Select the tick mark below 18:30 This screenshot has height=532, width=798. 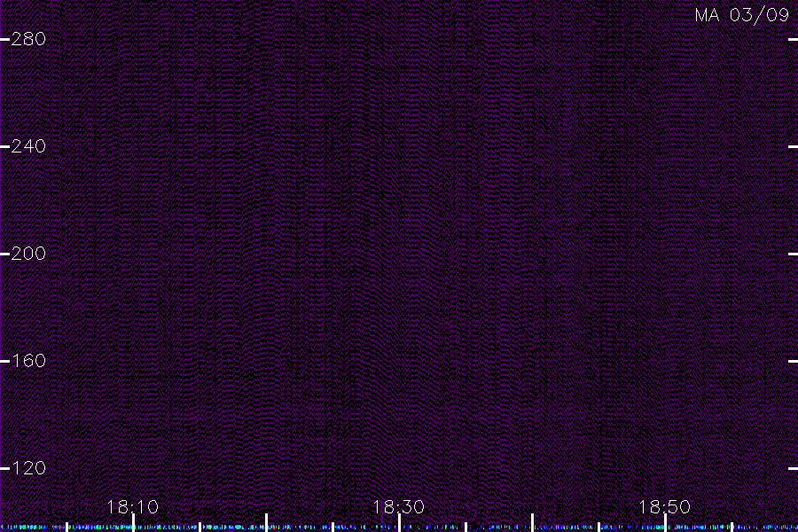(400, 523)
